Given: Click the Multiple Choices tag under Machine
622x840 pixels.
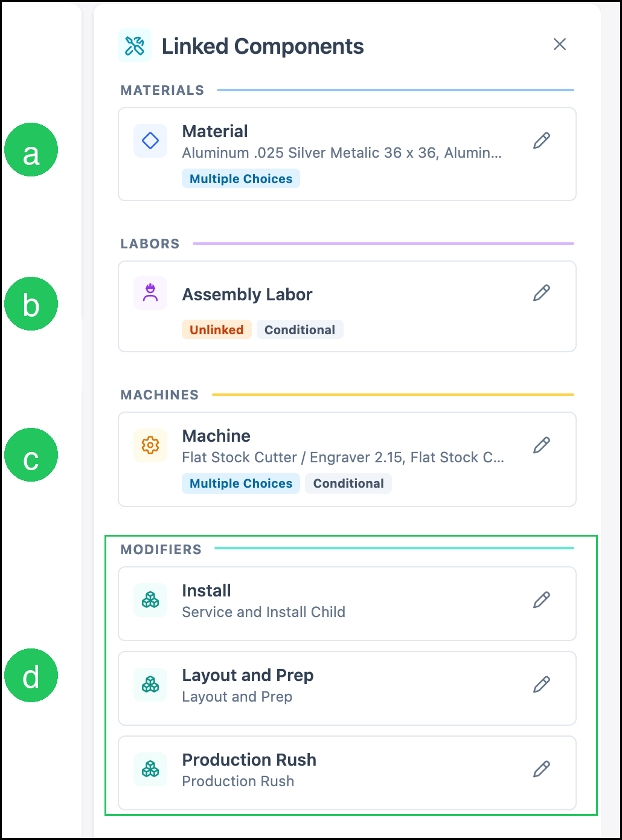Looking at the screenshot, I should pyautogui.click(x=241, y=483).
